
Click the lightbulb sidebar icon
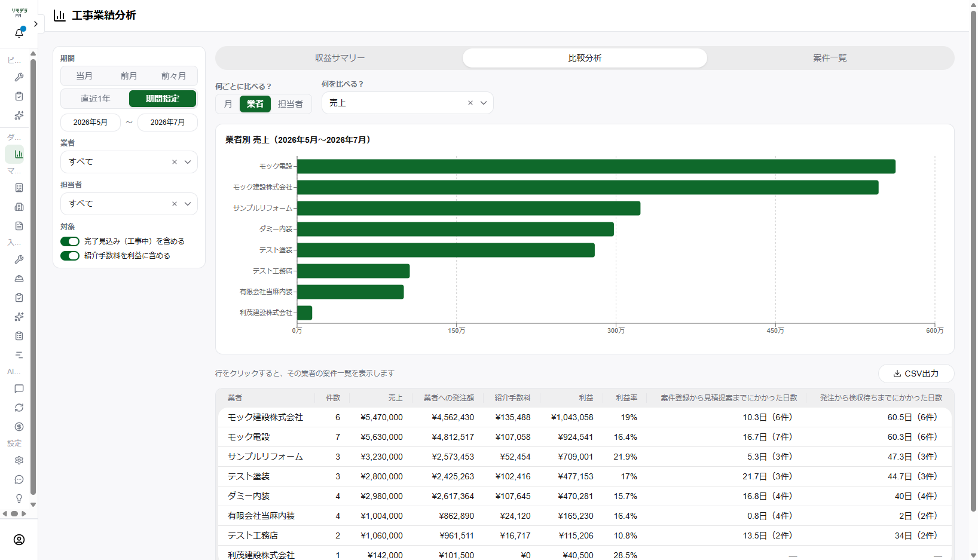click(19, 498)
